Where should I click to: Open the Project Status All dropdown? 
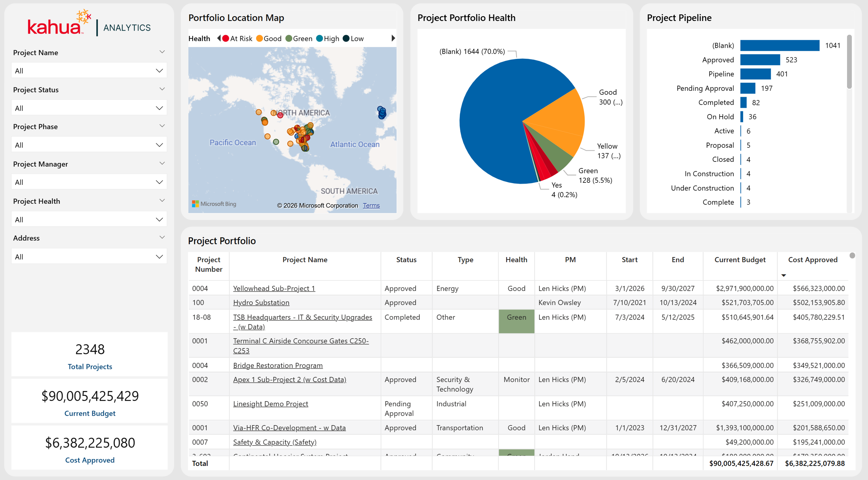89,108
